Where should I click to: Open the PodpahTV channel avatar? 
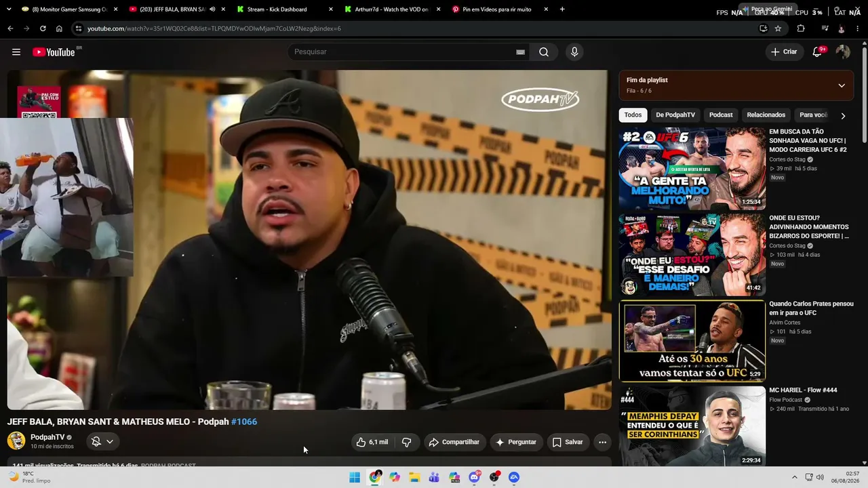click(x=16, y=441)
